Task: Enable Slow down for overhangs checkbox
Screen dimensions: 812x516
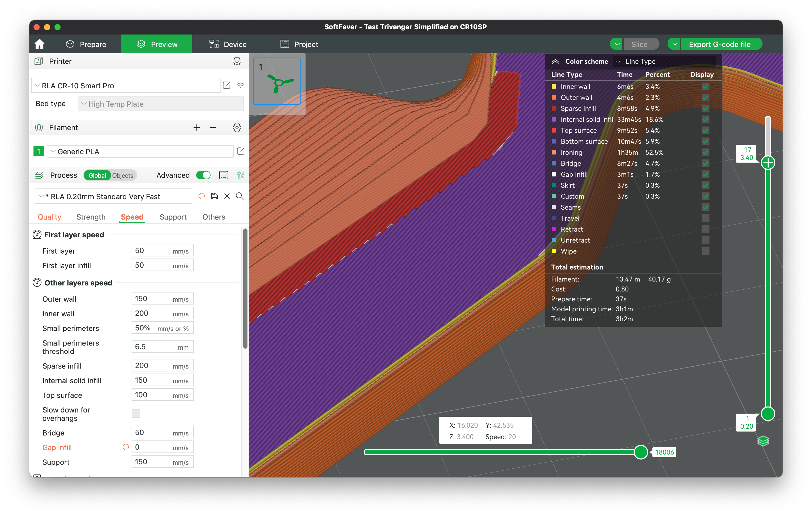Action: coord(136,414)
